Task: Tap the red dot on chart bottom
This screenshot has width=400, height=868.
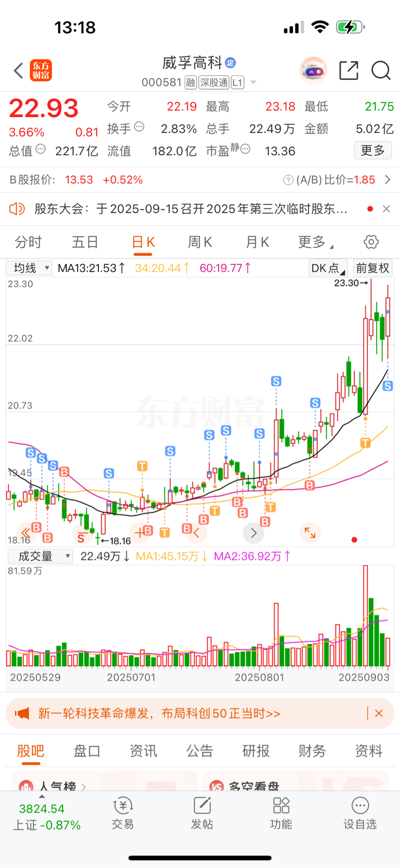Action: click(354, 540)
